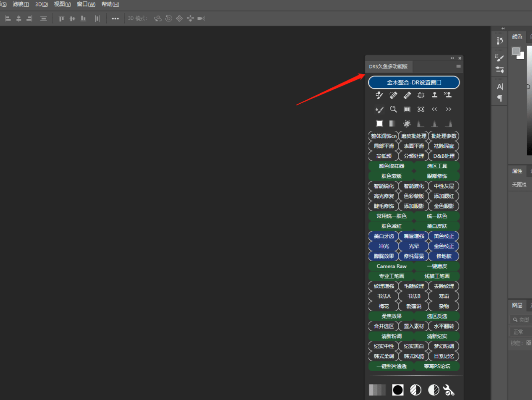Collapse the DR5 panel with double arrows

452,58
